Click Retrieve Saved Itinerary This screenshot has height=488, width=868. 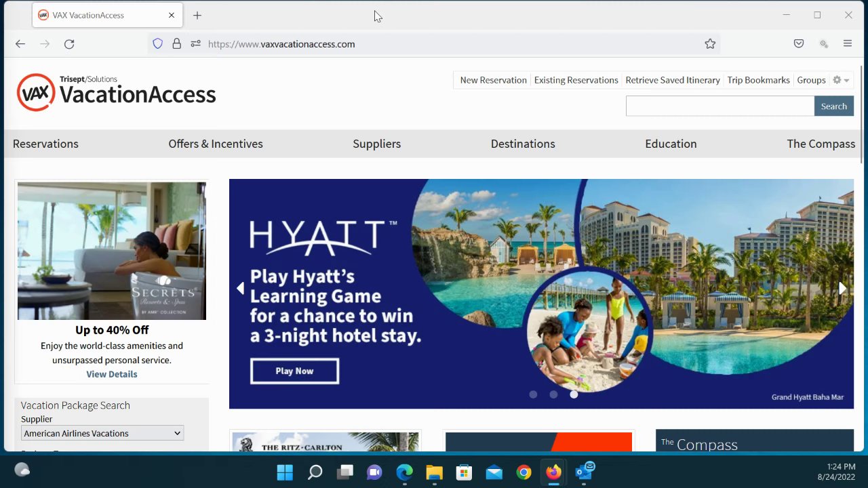point(673,80)
